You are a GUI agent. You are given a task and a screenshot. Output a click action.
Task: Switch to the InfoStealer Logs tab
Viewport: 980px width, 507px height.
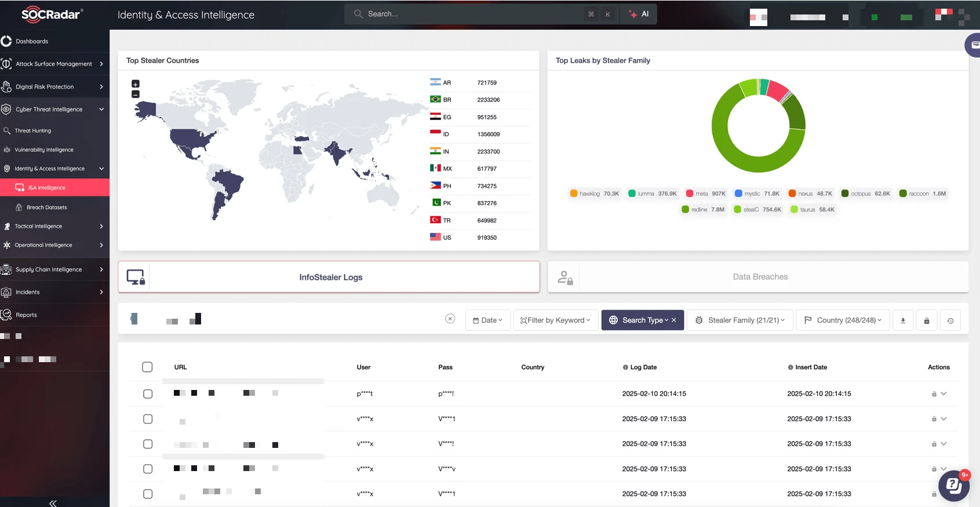coord(329,277)
